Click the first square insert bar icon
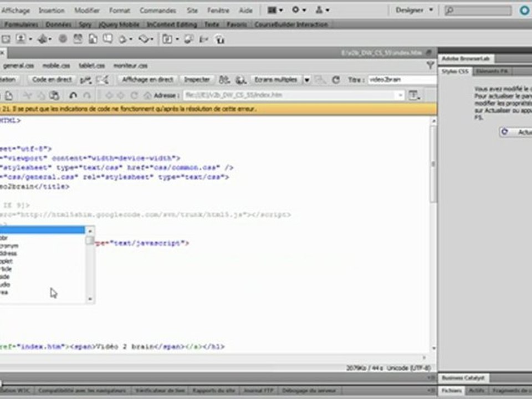 coord(6,39)
